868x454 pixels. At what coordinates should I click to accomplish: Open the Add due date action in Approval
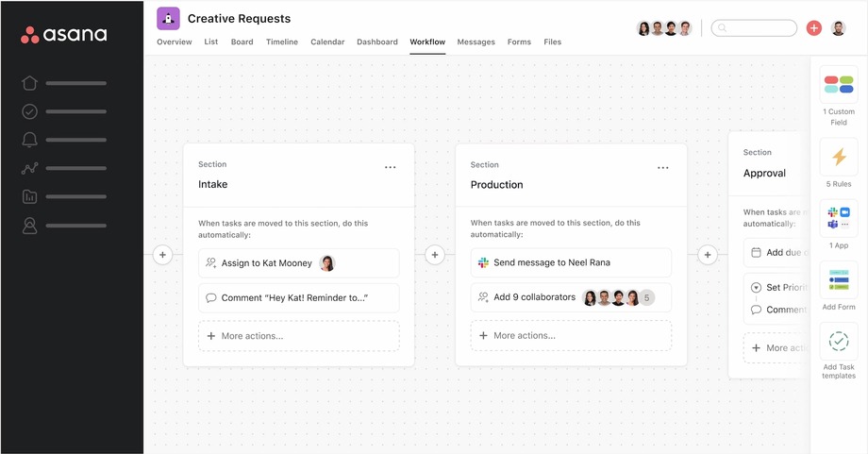(776, 252)
